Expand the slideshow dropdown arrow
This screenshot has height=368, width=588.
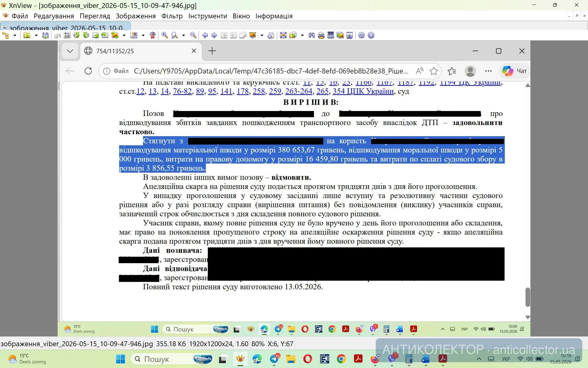(262, 35)
